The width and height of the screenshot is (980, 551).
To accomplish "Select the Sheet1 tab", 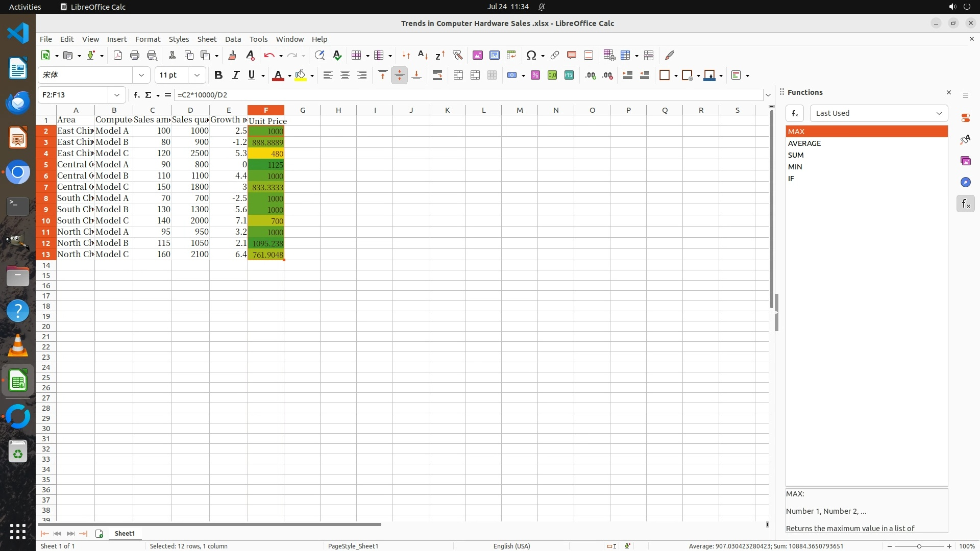I will 125,533.
